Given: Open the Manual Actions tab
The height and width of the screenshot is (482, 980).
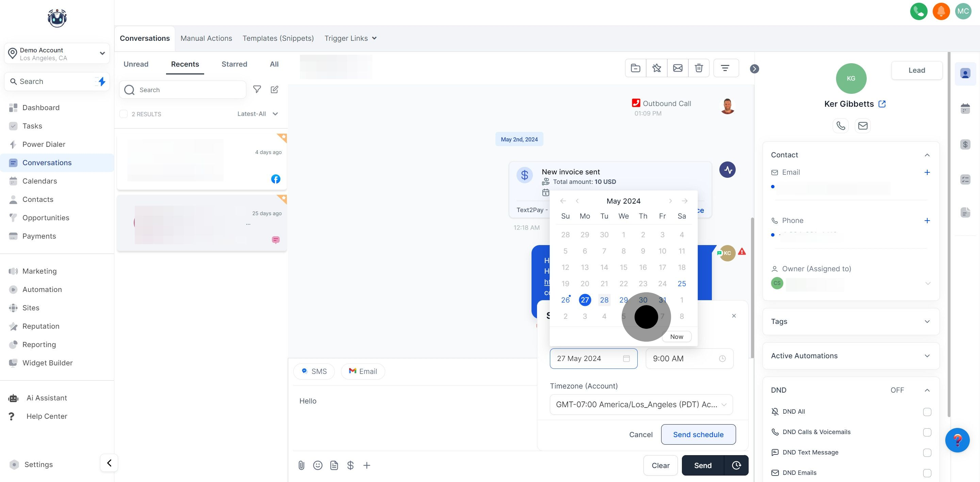Looking at the screenshot, I should pos(206,38).
